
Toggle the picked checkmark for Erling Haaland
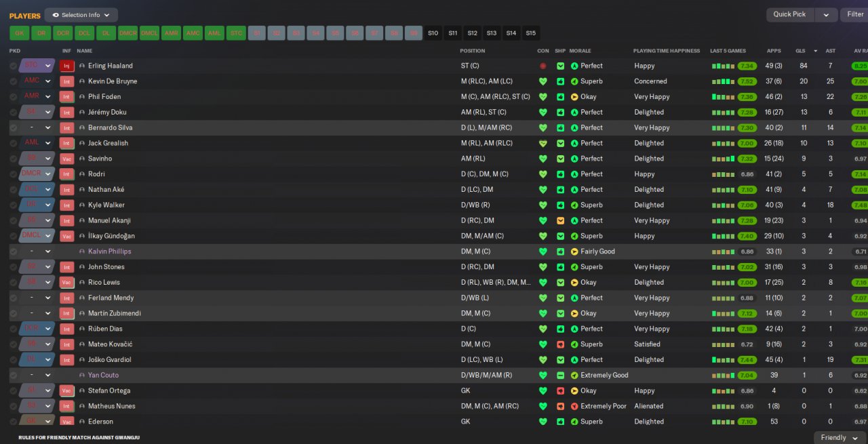(x=13, y=66)
